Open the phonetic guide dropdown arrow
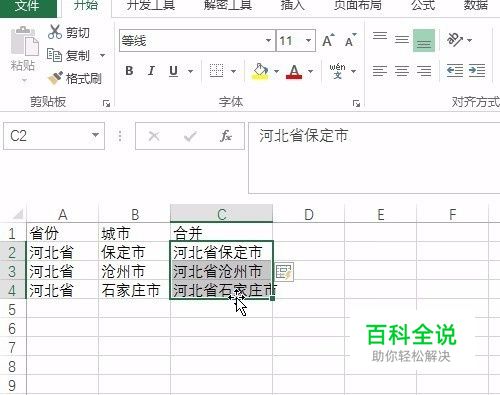This screenshot has height=395, width=500. [353, 71]
